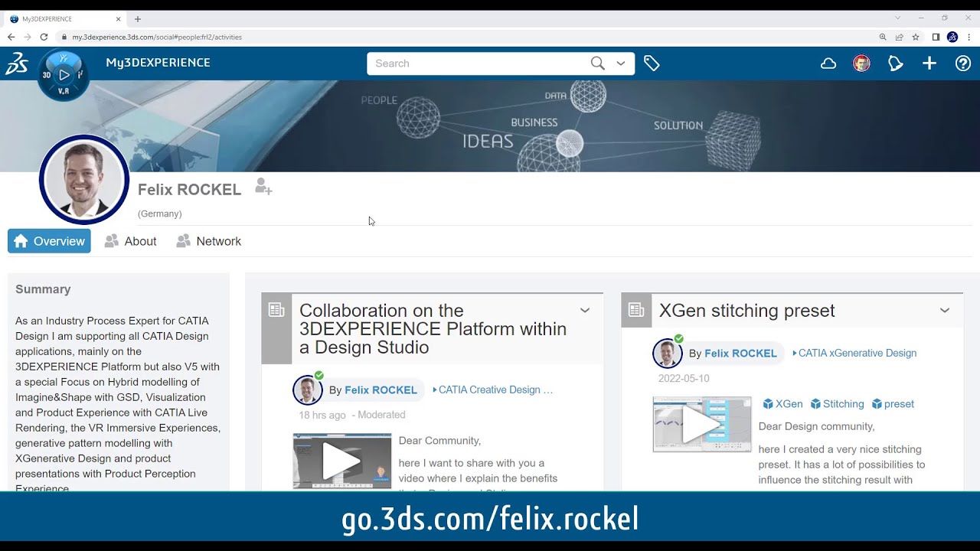Click the post type icon beside XGen title
The height and width of the screenshot is (551, 980).
636,310
